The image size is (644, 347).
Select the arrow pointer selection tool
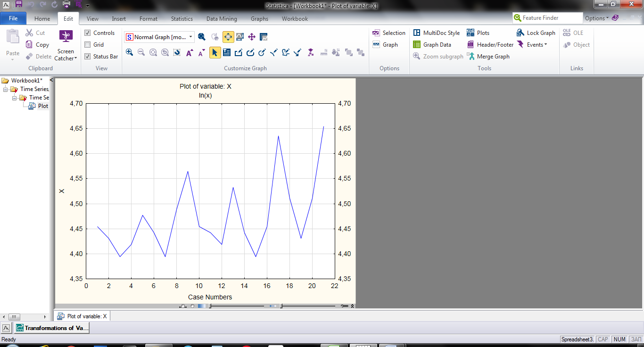pyautogui.click(x=215, y=52)
